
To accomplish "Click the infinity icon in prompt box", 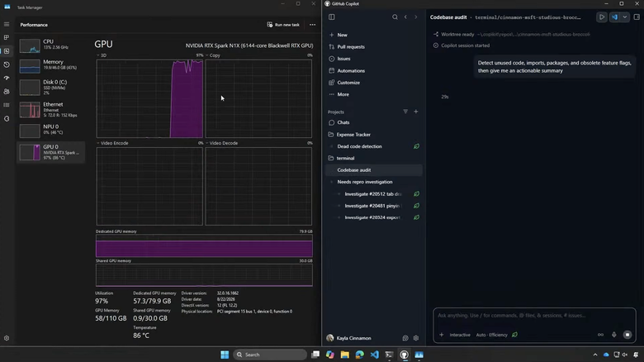I will 600,335.
